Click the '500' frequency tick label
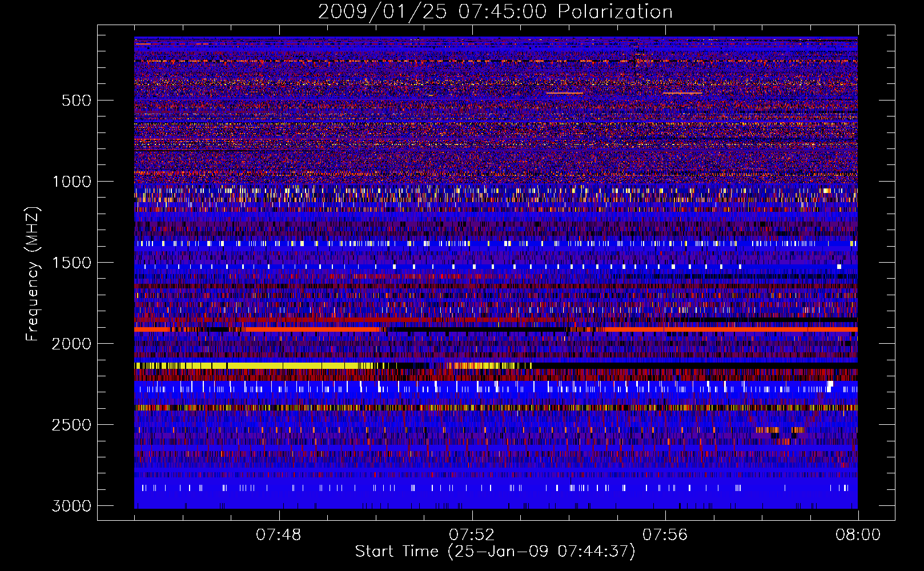Image resolution: width=924 pixels, height=571 pixels. pos(76,100)
